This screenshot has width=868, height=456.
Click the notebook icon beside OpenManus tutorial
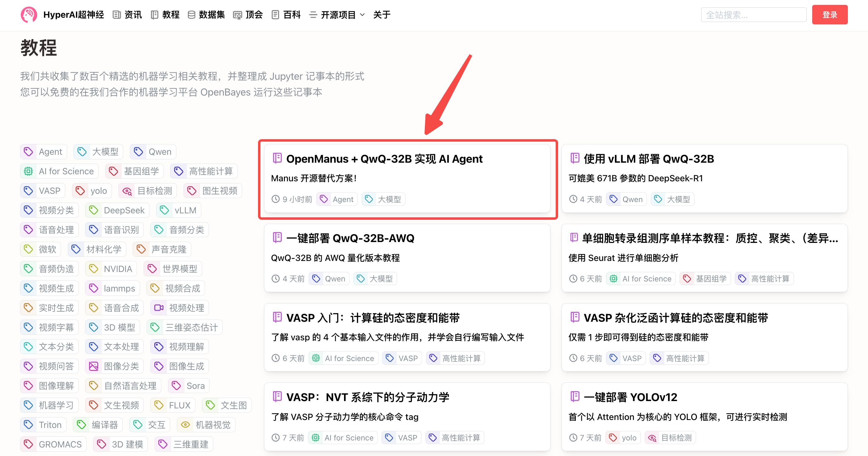(x=277, y=158)
